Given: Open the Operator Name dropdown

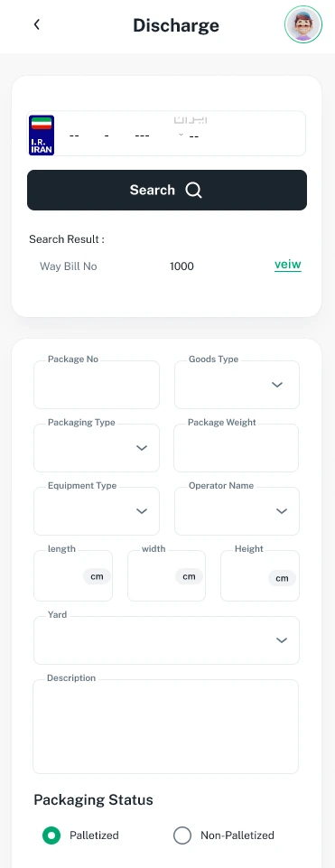Looking at the screenshot, I should pos(237,511).
